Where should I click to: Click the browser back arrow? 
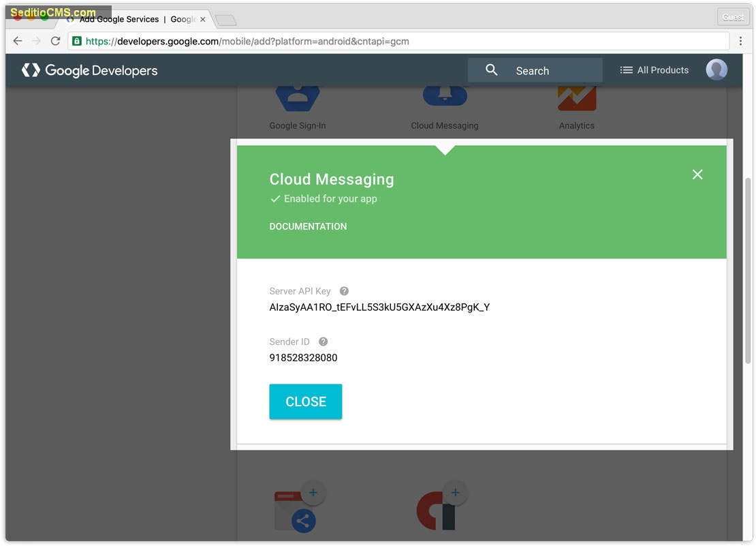click(x=18, y=41)
